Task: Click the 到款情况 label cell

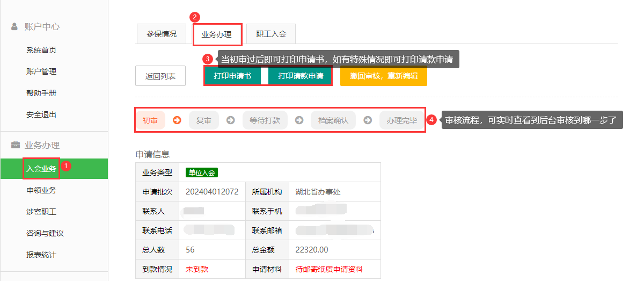Action: [x=157, y=269]
